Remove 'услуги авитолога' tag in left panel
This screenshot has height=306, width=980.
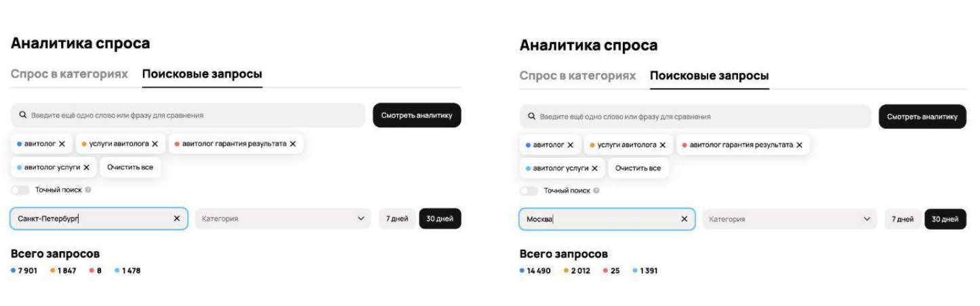coord(155,144)
